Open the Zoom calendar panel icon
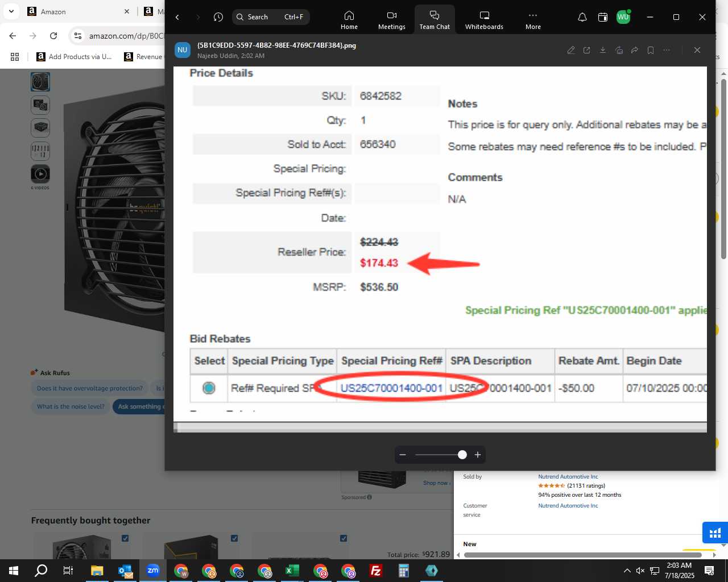 [603, 17]
